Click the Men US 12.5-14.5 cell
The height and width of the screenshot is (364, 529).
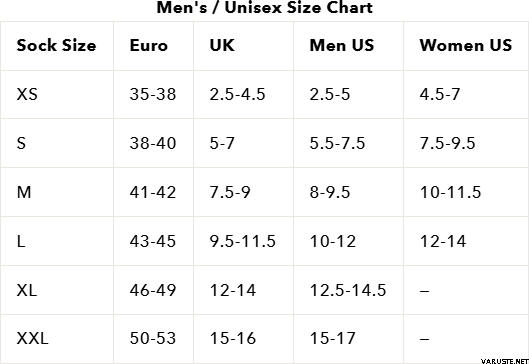pos(348,290)
